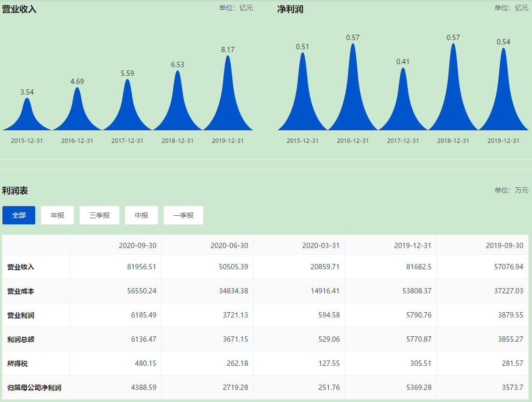Switch to the 年报 tab

tap(57, 215)
